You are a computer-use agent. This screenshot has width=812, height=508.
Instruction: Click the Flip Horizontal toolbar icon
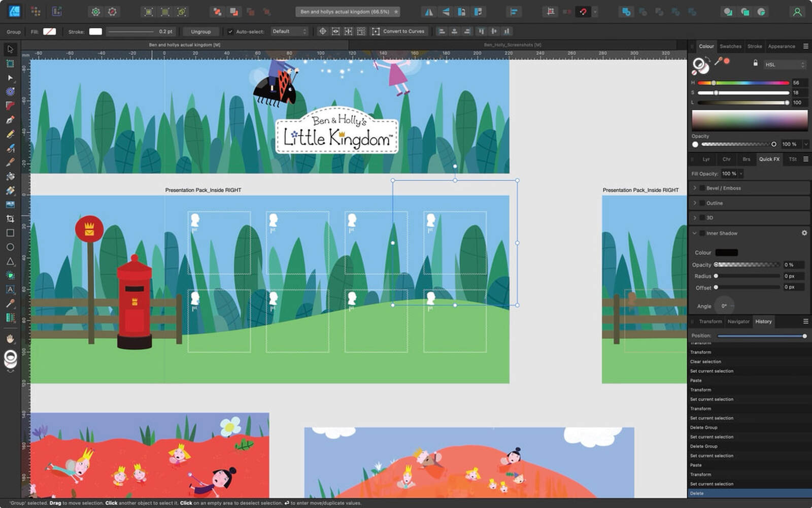coord(429,12)
